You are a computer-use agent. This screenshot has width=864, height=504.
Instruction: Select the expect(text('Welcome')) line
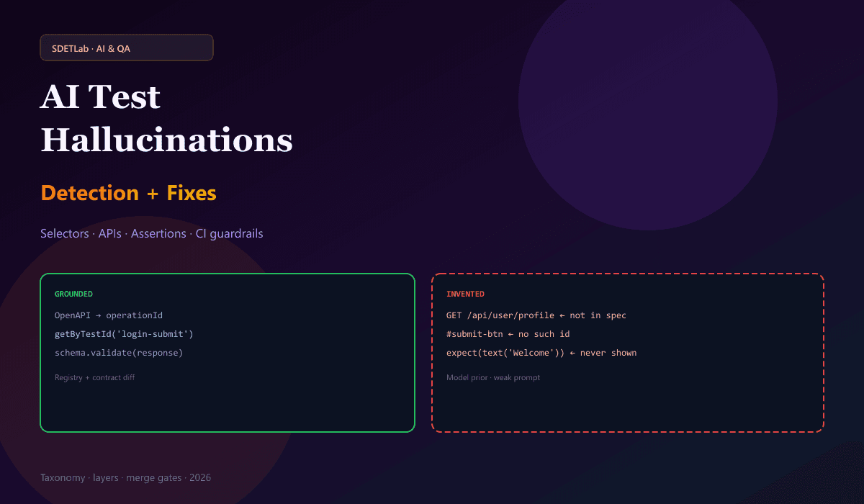tap(541, 353)
